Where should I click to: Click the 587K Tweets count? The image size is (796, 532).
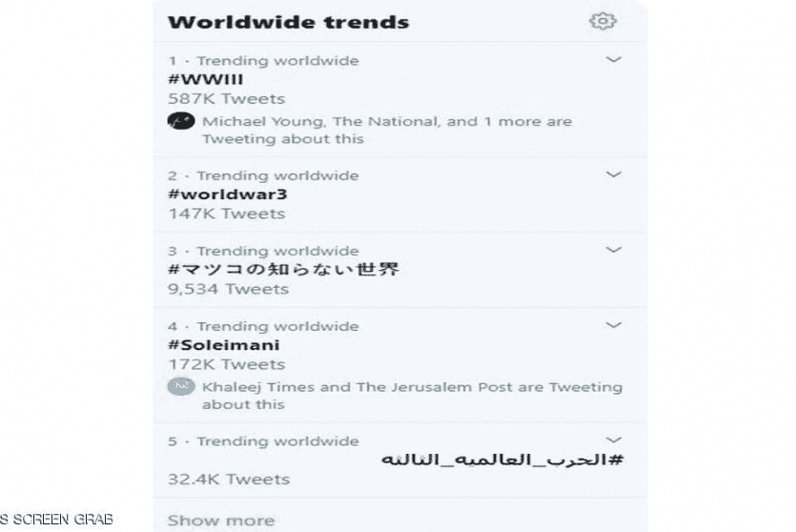pyautogui.click(x=226, y=98)
